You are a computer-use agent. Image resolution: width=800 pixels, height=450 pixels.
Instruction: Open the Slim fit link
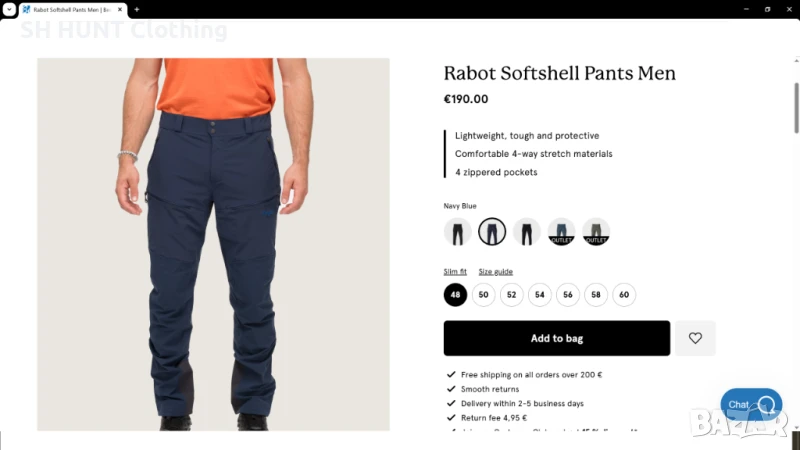click(455, 271)
